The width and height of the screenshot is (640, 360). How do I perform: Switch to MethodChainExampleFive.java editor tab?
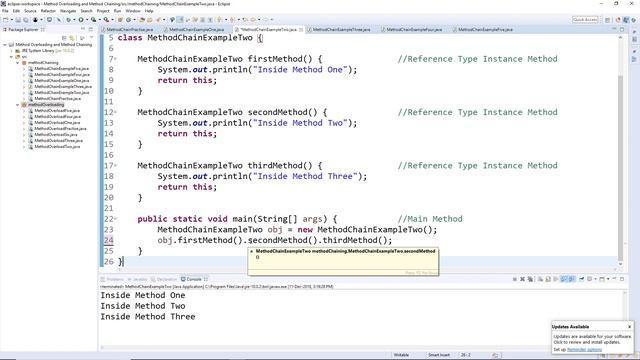pos(485,29)
